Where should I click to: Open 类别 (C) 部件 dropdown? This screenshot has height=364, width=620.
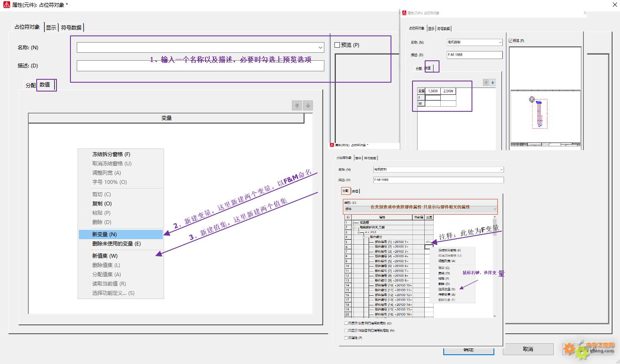pyautogui.click(x=495, y=209)
